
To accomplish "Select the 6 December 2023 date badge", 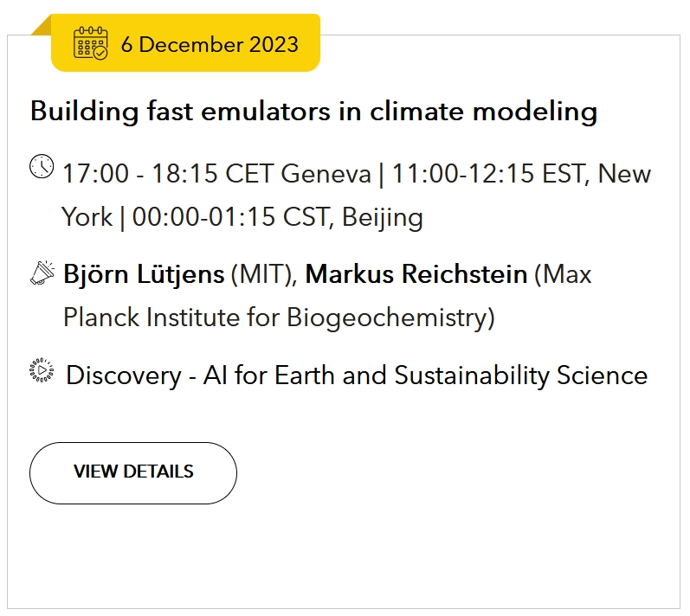I will pos(185,42).
